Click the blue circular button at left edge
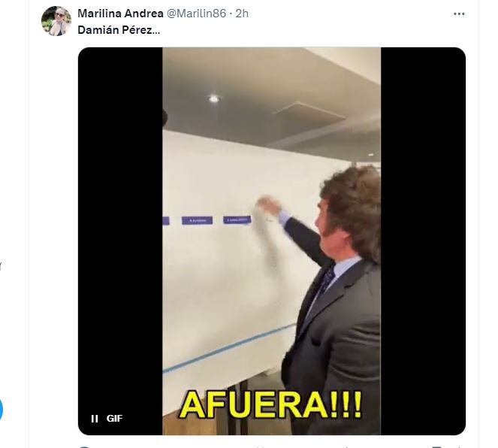498x448 pixels. 1,409
